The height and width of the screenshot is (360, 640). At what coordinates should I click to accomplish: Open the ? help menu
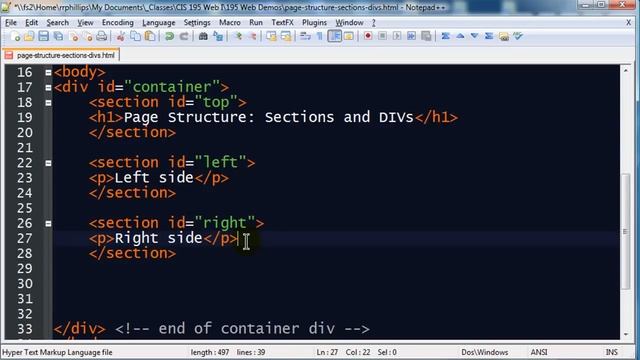coord(373,23)
